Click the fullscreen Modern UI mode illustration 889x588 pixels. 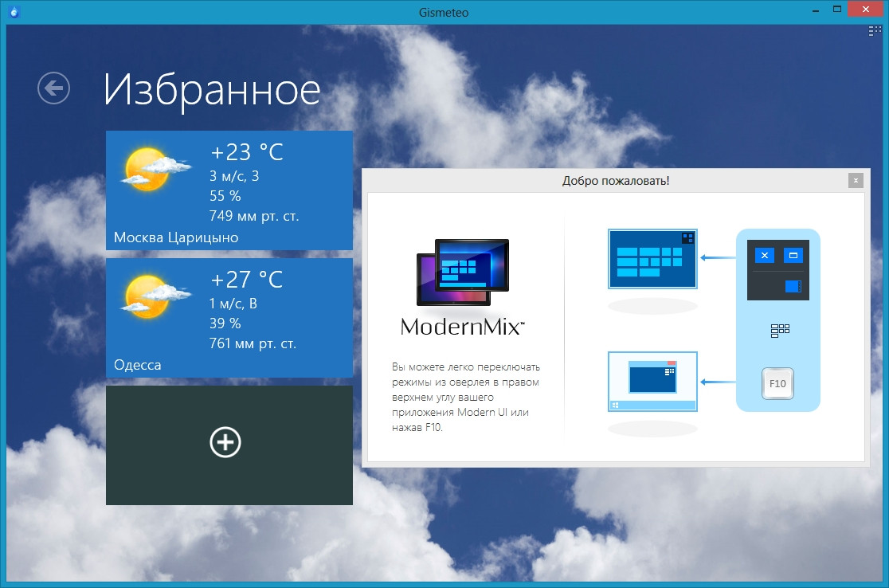pyautogui.click(x=652, y=259)
